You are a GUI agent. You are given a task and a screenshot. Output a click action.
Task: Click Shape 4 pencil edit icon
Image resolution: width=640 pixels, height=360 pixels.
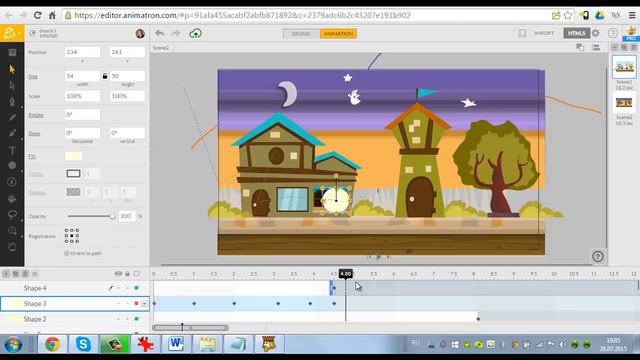(x=111, y=288)
